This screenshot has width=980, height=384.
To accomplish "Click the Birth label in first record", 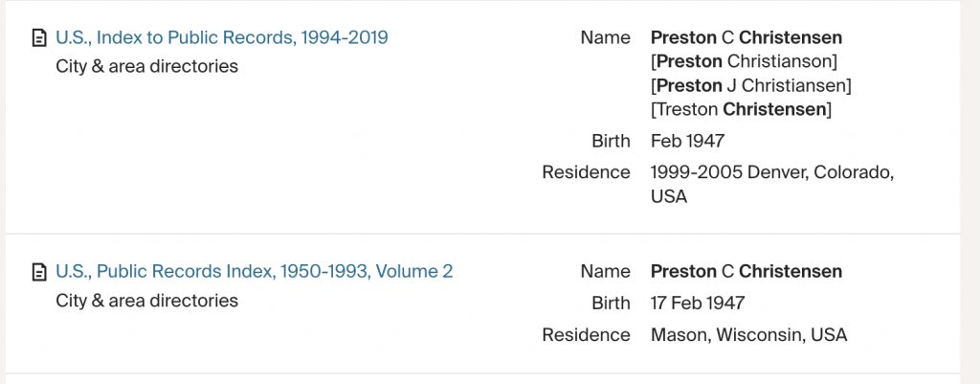I will coord(611,142).
